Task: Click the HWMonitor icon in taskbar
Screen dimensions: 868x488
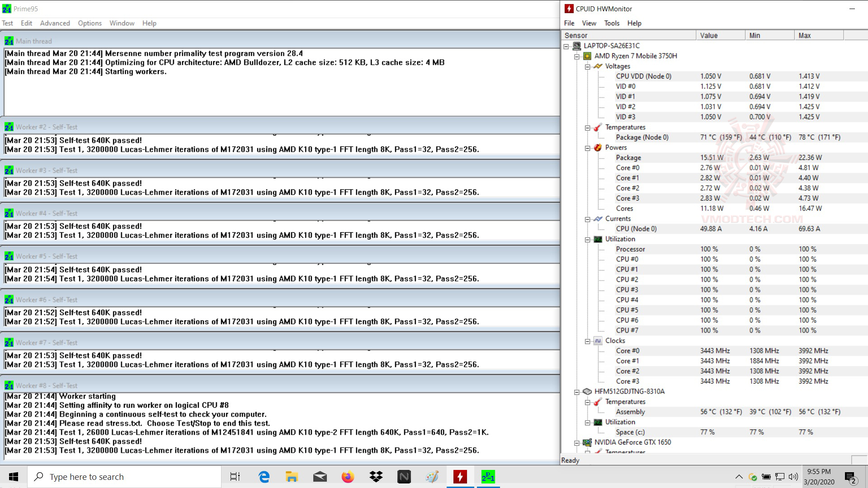Action: coord(460,477)
